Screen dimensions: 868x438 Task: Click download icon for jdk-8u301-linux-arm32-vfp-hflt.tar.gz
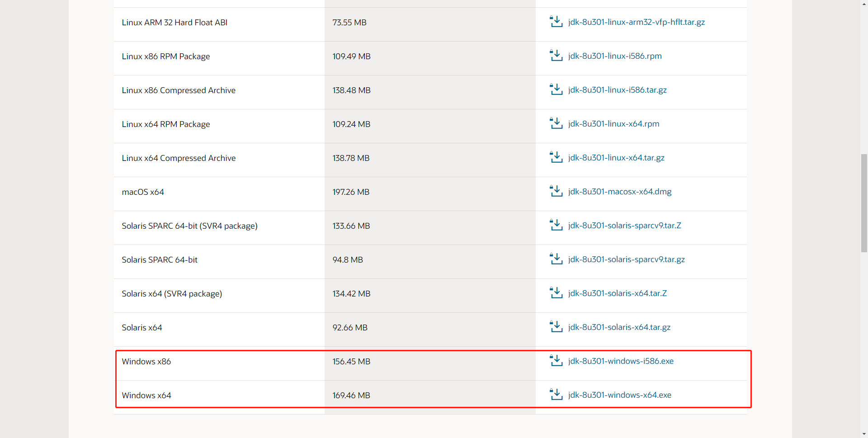point(556,22)
